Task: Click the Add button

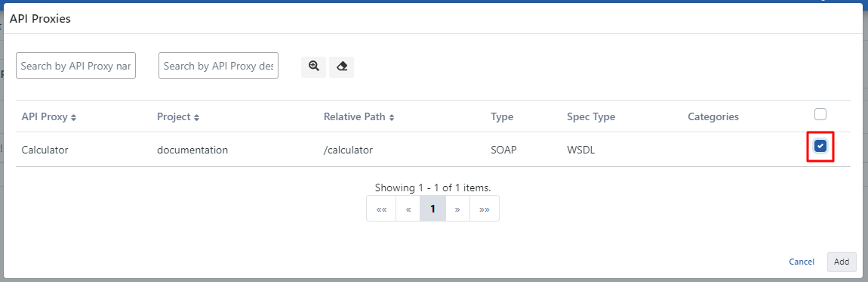Action: coord(842,262)
